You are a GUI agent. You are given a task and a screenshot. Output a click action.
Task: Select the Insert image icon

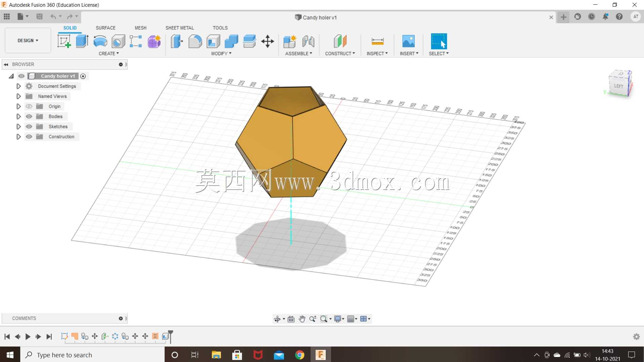point(409,41)
